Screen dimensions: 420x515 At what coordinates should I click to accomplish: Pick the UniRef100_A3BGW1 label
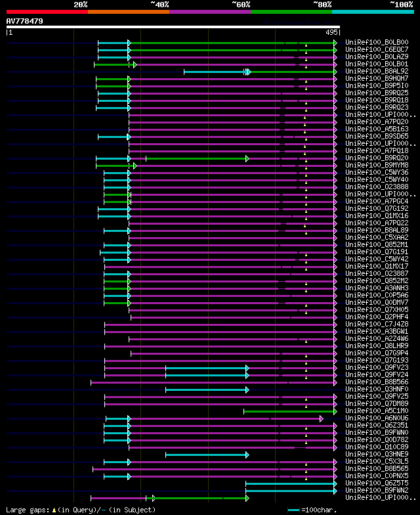tap(377, 331)
